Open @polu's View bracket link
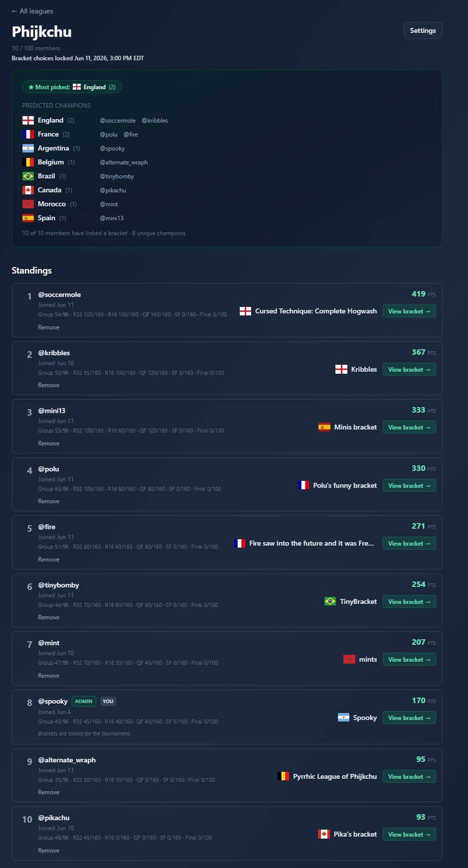This screenshot has width=468, height=868. [x=409, y=485]
